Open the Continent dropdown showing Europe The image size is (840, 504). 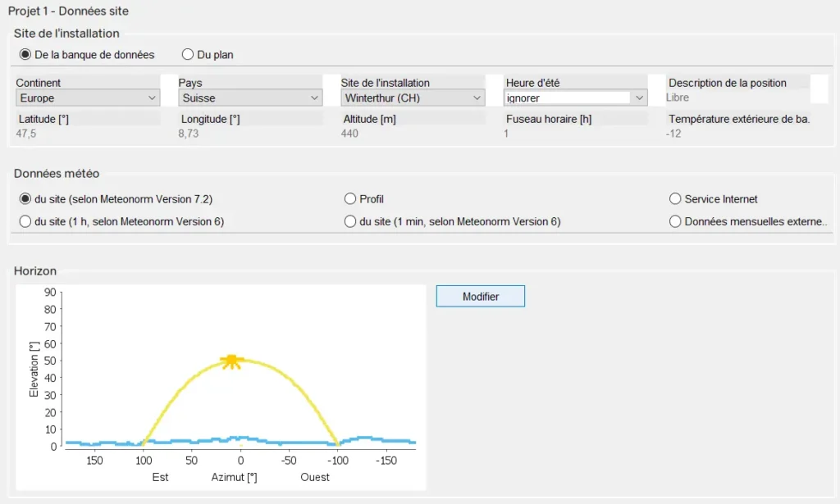88,98
